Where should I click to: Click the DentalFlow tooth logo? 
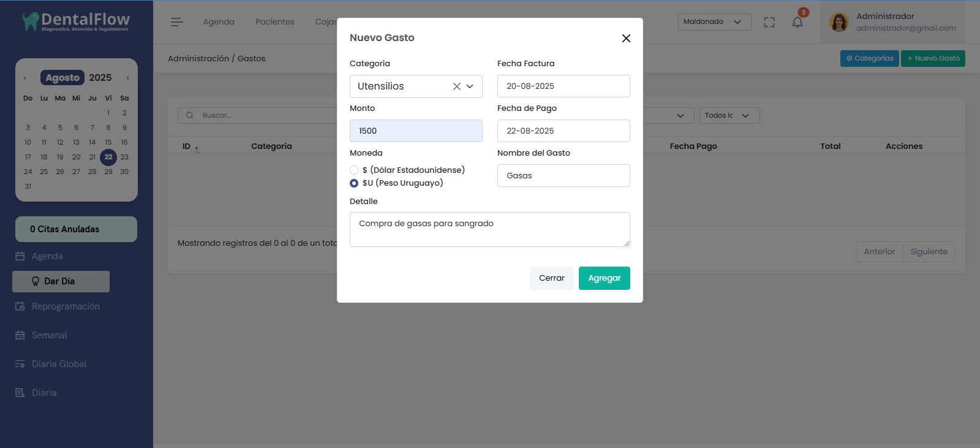pyautogui.click(x=30, y=21)
